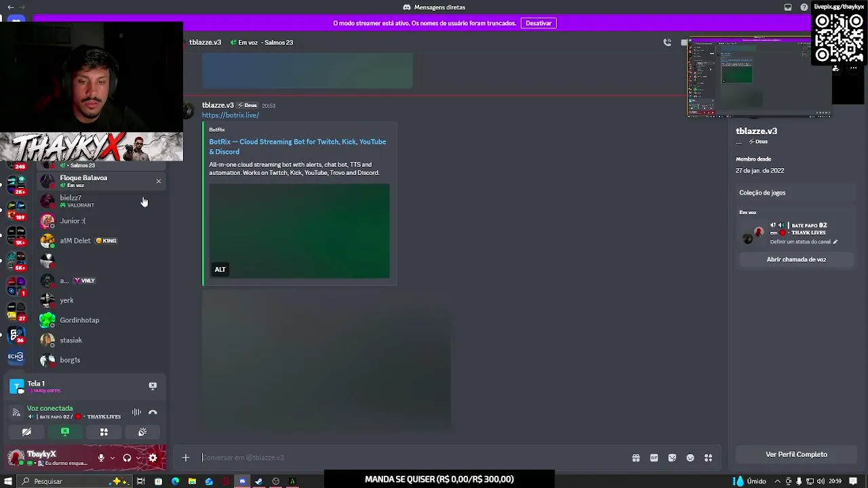Open ThaykyX user profile avatar
Screen dimensions: 868x488
(x=16, y=457)
